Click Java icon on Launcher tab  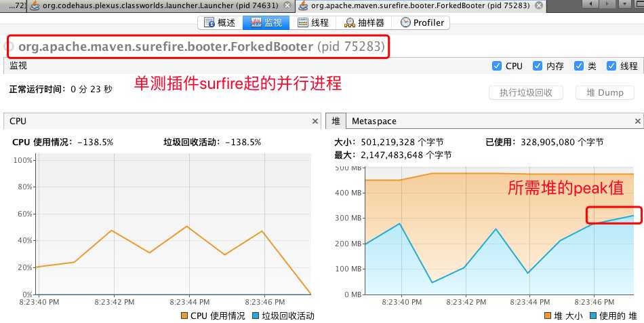[x=35, y=5]
